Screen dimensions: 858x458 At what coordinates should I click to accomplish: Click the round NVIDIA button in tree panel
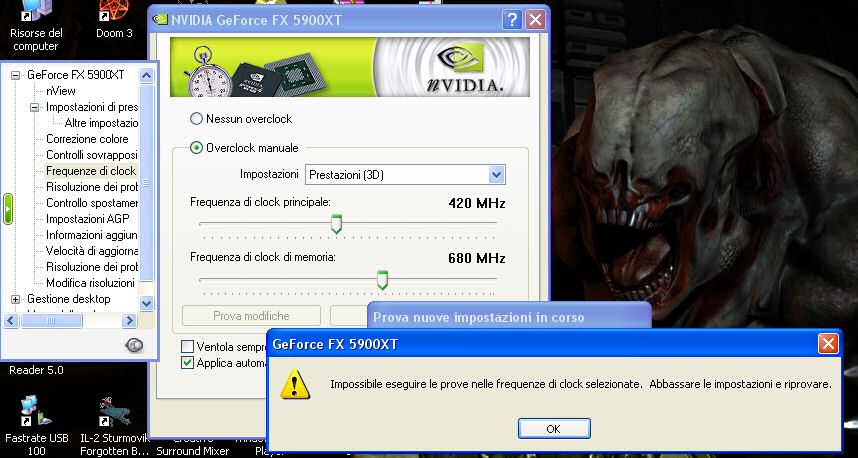point(134,344)
